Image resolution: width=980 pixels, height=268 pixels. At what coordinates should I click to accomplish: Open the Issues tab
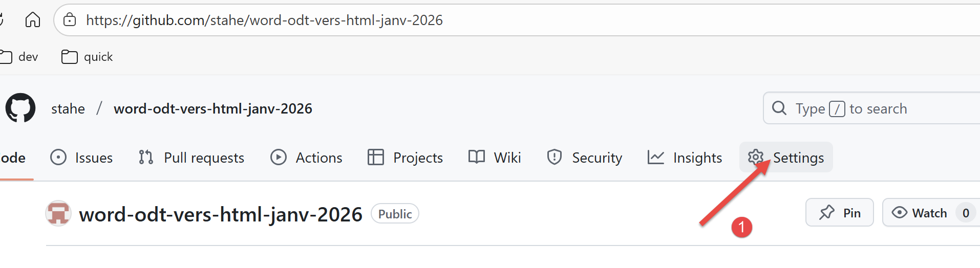click(x=82, y=158)
